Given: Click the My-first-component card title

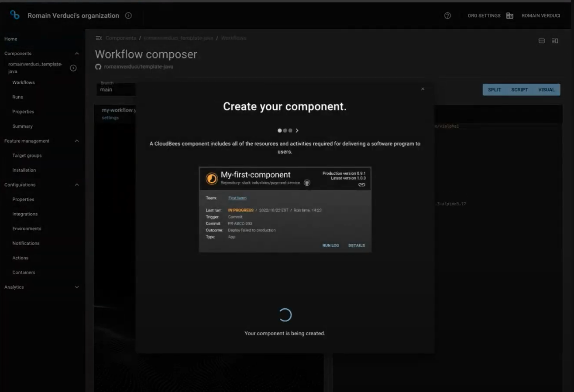Looking at the screenshot, I should (x=256, y=175).
